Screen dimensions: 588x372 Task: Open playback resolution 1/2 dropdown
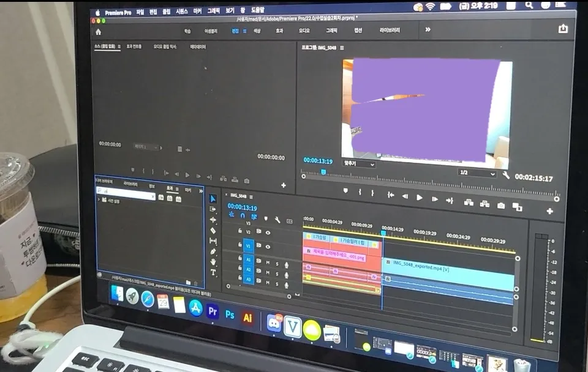(x=477, y=173)
